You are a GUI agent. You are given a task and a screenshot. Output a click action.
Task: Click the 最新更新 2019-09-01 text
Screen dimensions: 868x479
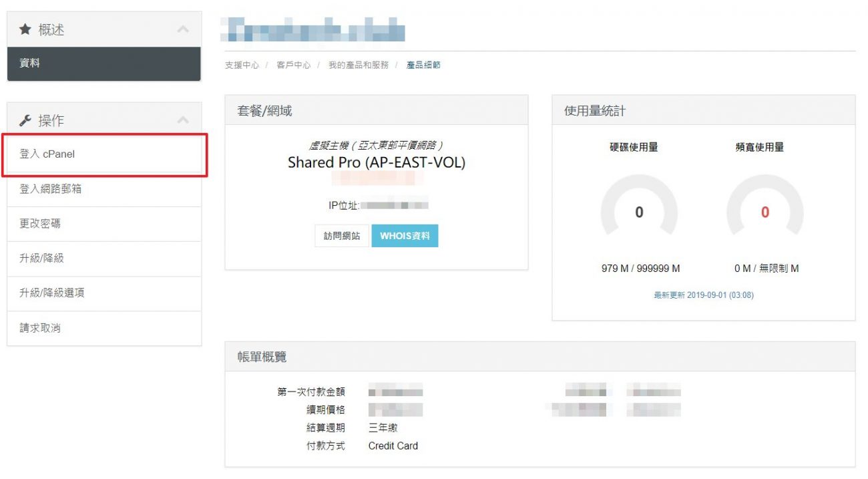[x=703, y=295]
